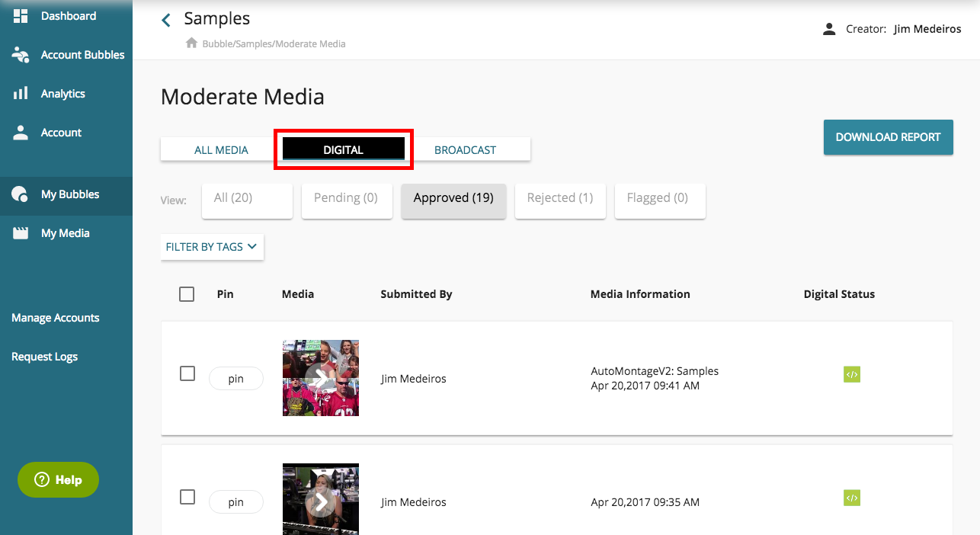Click the green embed code icon in first row

coord(851,374)
